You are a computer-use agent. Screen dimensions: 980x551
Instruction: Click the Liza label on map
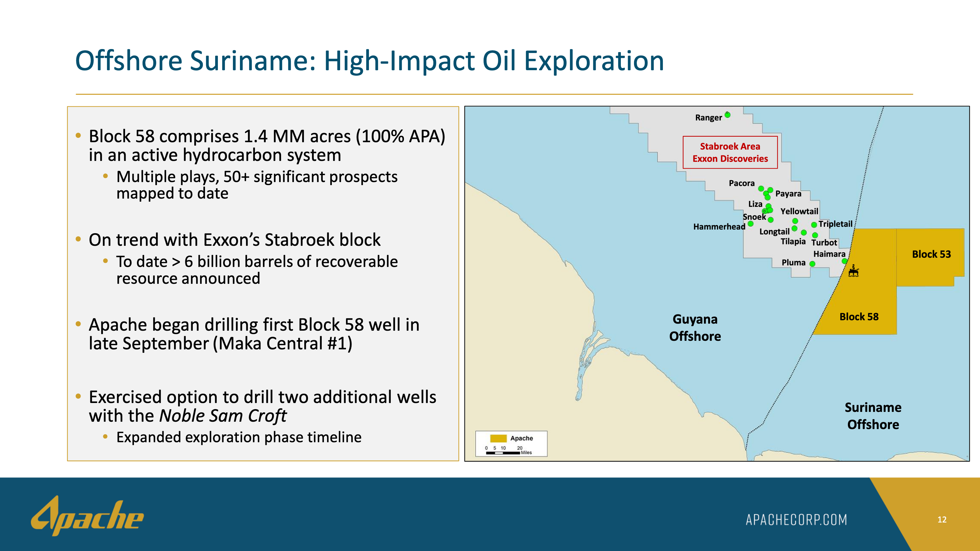[755, 204]
